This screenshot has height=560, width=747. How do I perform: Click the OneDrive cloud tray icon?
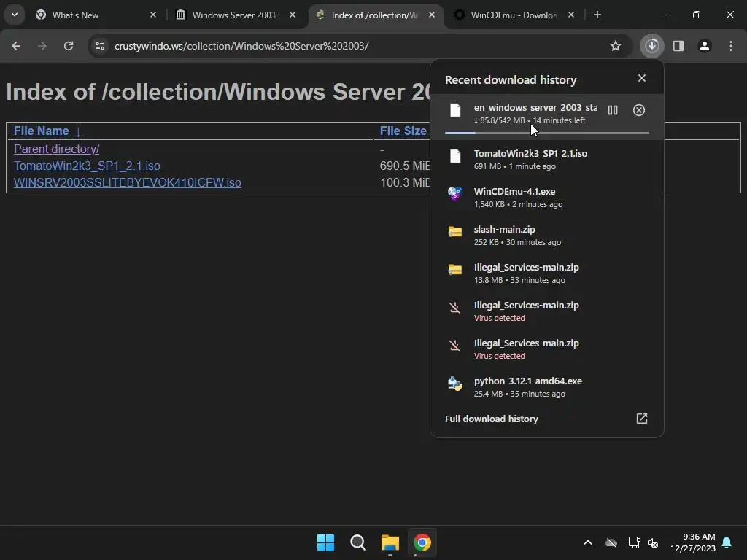point(611,542)
